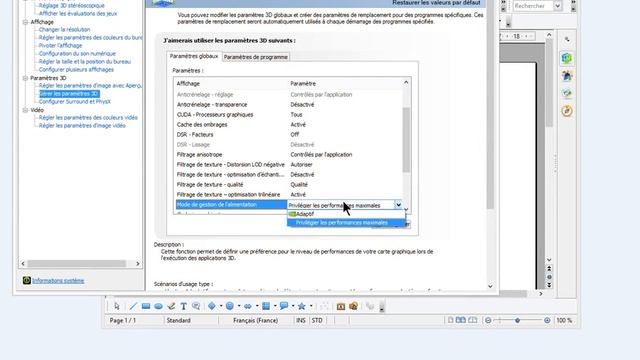Open the Rechercher search dropdown arrow
Screen dimensions: 640x360
point(558,6)
